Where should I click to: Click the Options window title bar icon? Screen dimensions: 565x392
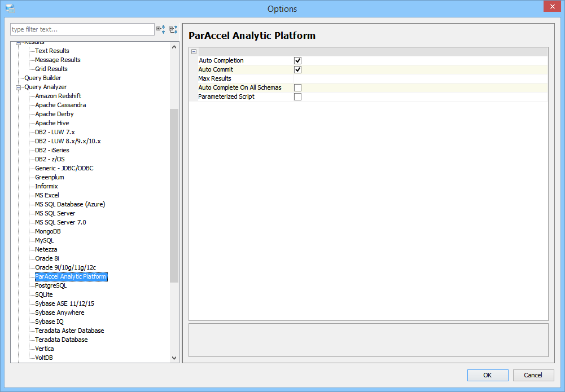10,8
